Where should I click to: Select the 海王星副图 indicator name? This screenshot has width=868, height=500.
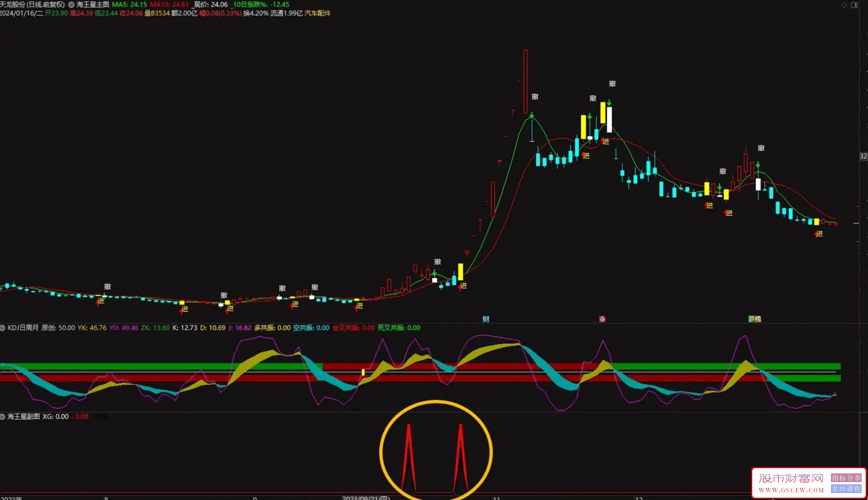point(24,416)
